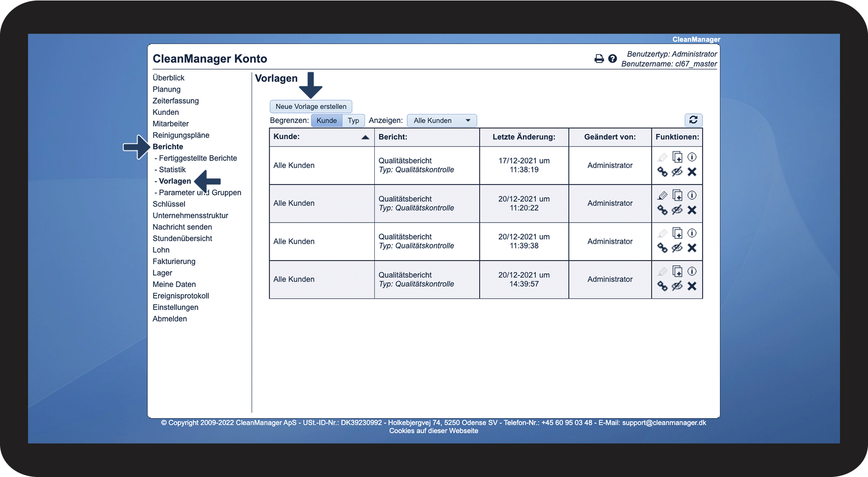Delete the fourth template with X icon

692,286
